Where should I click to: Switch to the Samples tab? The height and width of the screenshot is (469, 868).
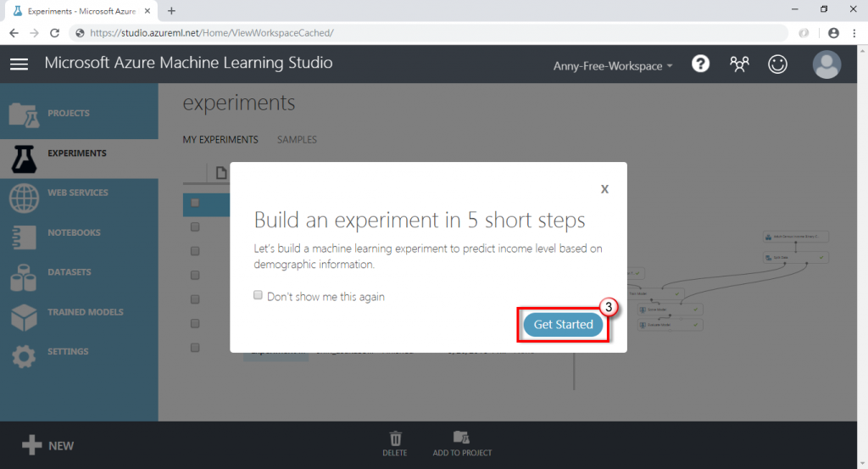click(297, 140)
